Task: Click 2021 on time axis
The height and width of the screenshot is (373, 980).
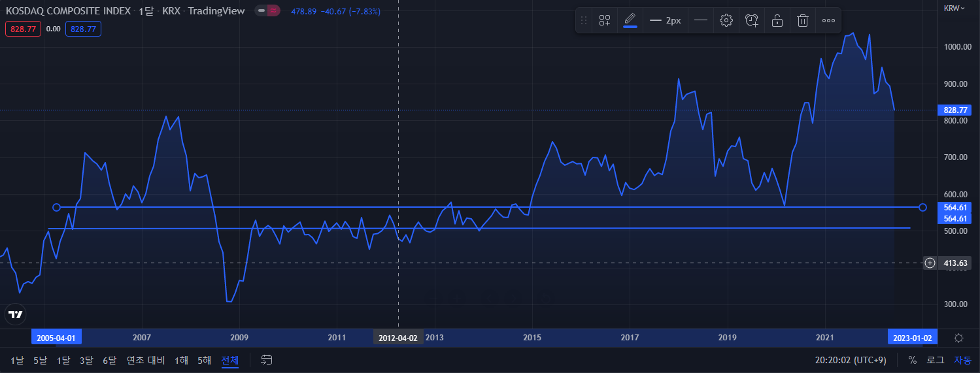Action: pyautogui.click(x=824, y=338)
